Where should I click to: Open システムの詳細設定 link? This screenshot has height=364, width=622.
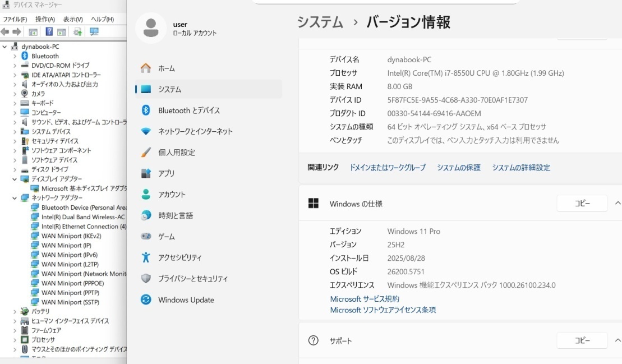click(521, 167)
